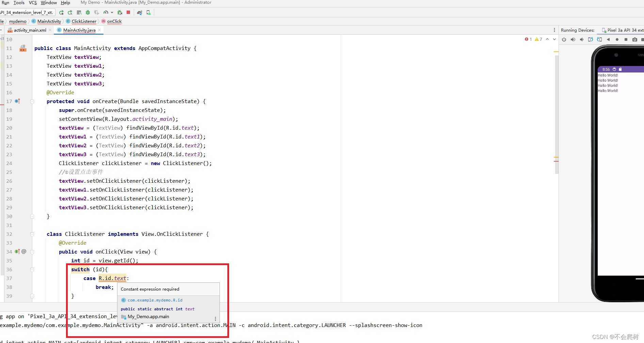644x343 pixels.
Task: Take an emulator screenshot with camera icon
Action: pyautogui.click(x=635, y=39)
